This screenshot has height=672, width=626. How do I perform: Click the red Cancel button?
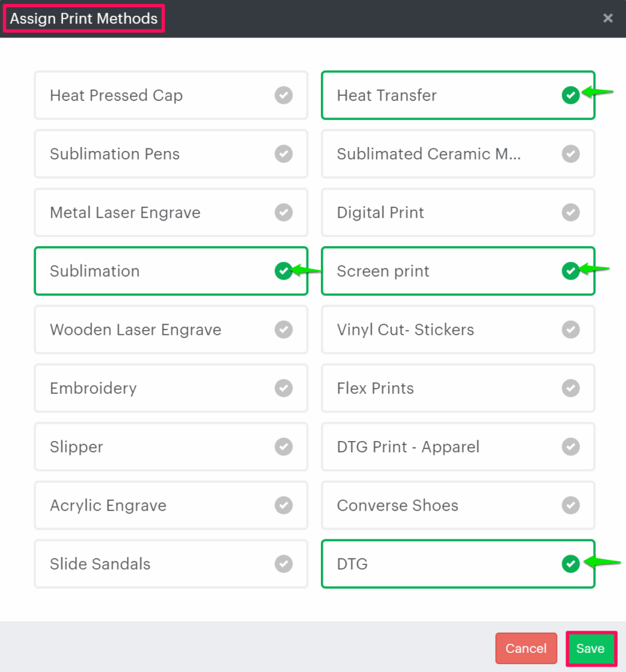tap(526, 648)
